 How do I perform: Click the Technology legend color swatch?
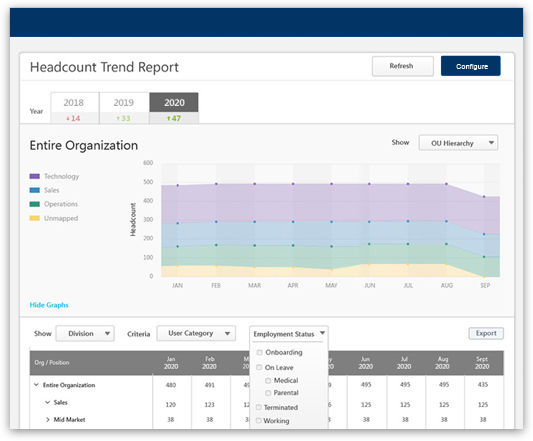35,176
